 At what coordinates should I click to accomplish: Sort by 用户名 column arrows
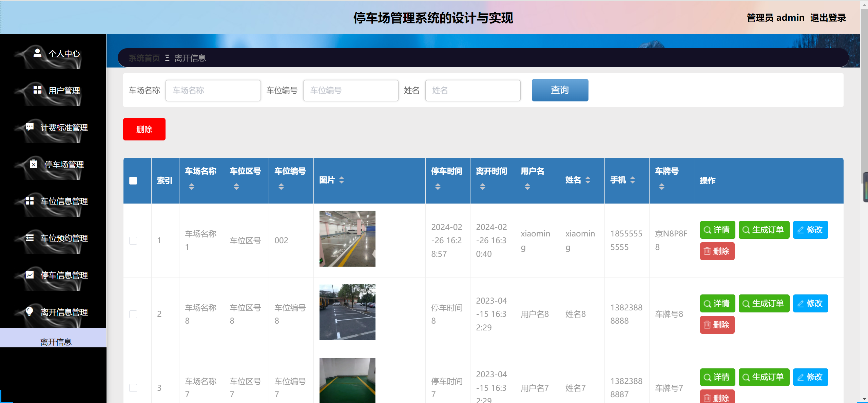pos(527,187)
